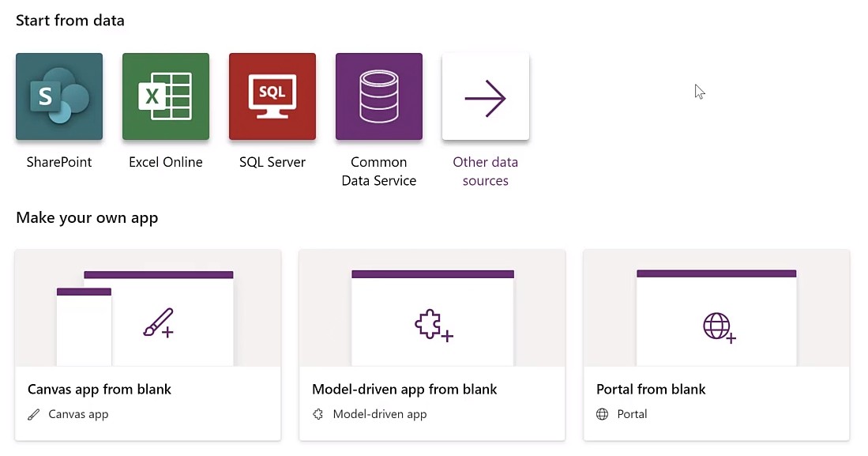Screen dimensions: 868x456
Task: Open the SharePoint data source tile
Action: click(x=59, y=96)
